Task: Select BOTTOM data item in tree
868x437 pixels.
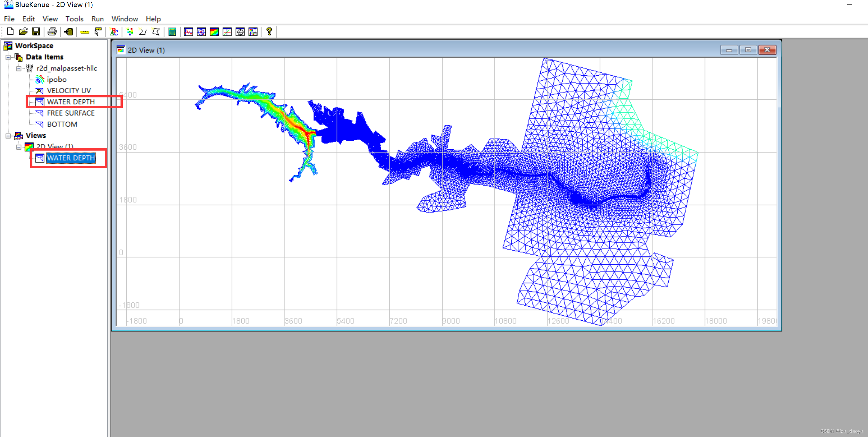Action: point(62,124)
